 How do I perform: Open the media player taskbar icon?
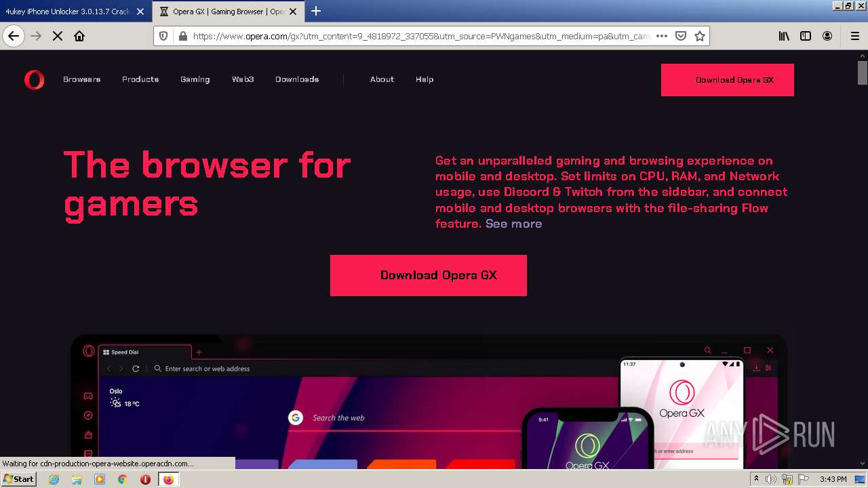(100, 479)
